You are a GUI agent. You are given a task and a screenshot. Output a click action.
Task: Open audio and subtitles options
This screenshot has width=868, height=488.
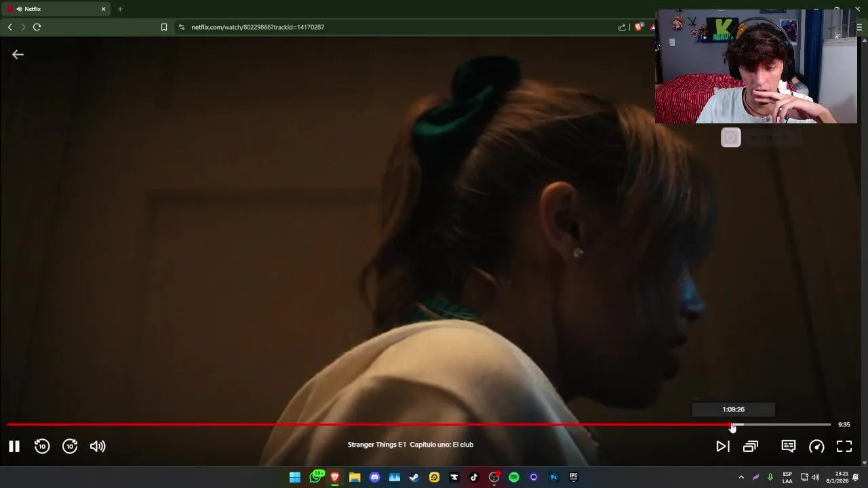788,446
